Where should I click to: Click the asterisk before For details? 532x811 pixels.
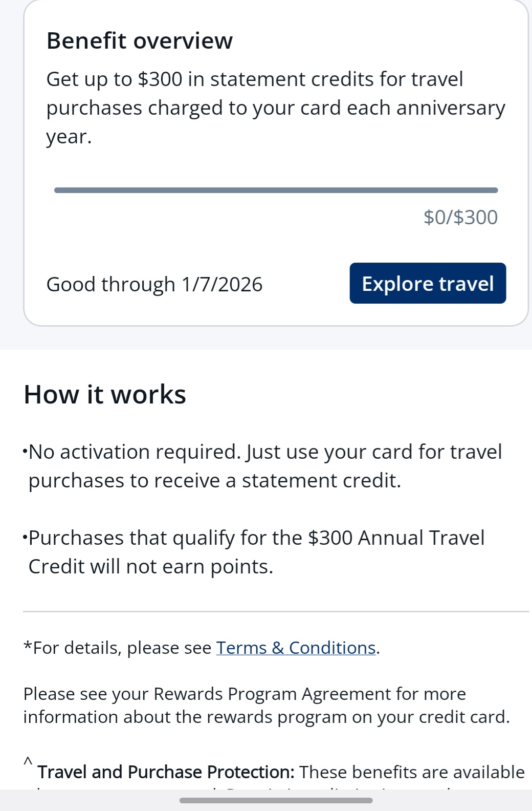point(28,646)
